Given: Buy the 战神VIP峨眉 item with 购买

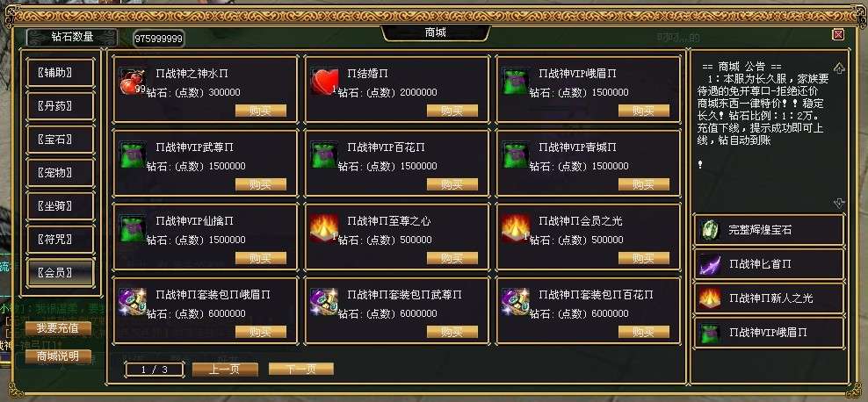Looking at the screenshot, I should [x=644, y=111].
